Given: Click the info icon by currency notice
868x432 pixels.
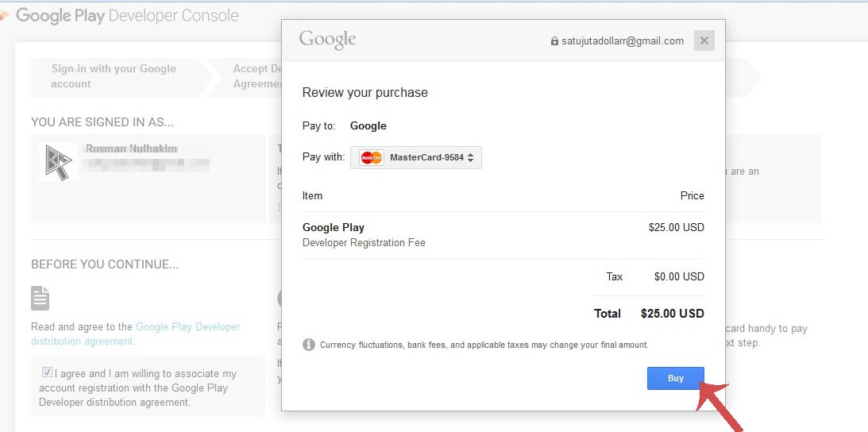Looking at the screenshot, I should (308, 345).
